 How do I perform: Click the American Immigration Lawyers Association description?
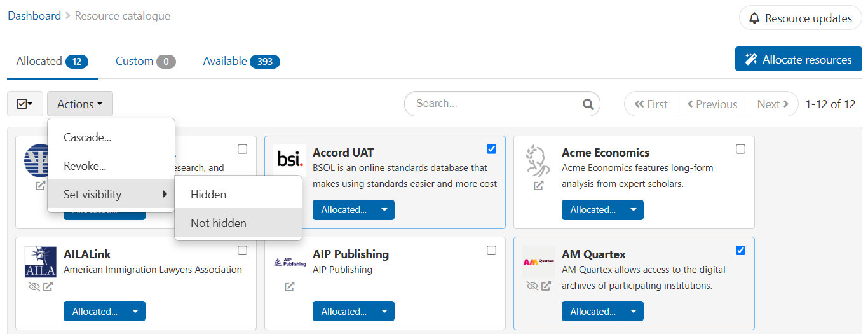click(153, 270)
